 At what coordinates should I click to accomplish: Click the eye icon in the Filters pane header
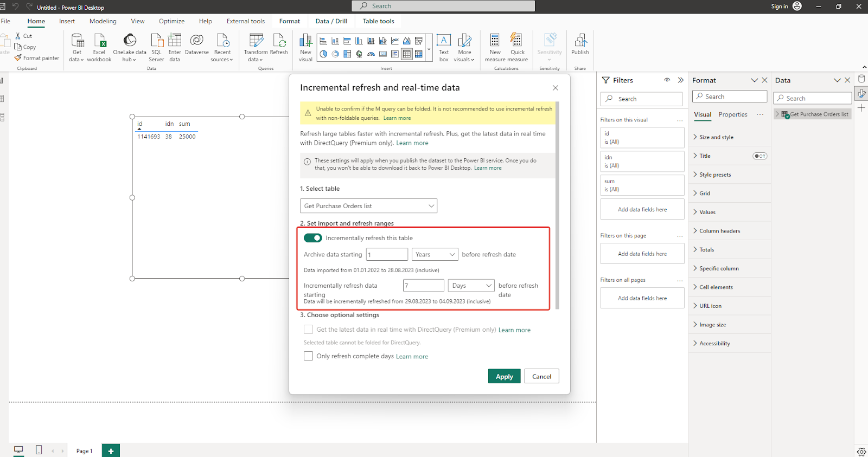click(667, 80)
